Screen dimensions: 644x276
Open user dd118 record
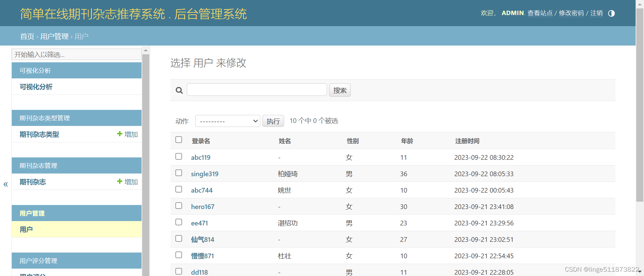tap(199, 272)
